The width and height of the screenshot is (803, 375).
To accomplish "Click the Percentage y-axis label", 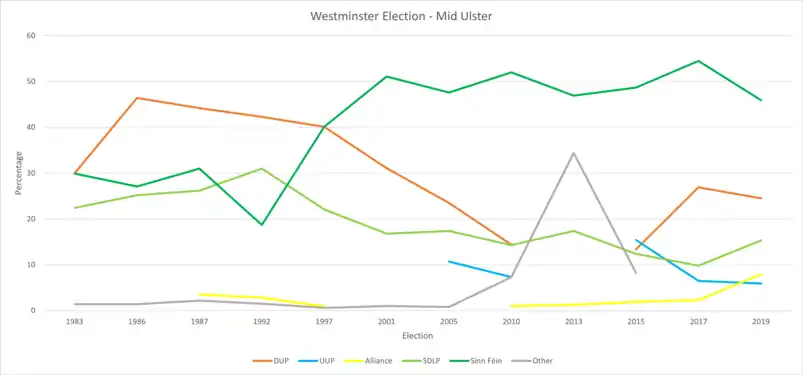I will click(x=18, y=173).
